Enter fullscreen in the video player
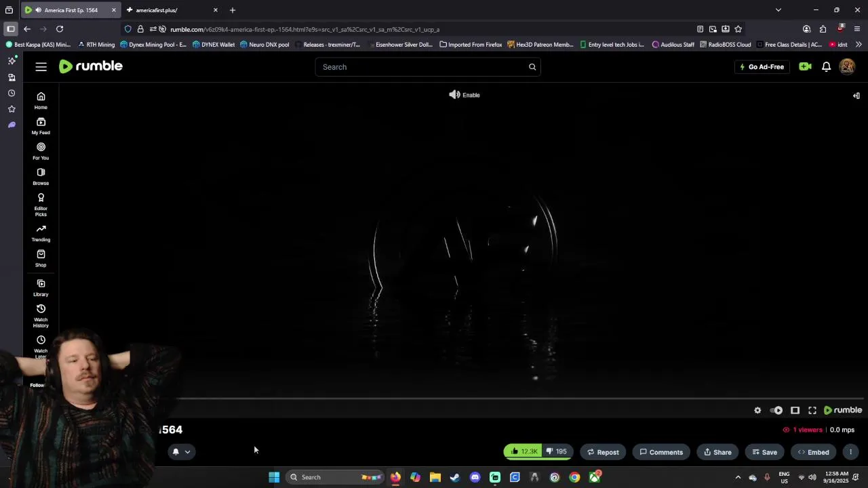Screen dimensions: 868x488 tap(812, 410)
